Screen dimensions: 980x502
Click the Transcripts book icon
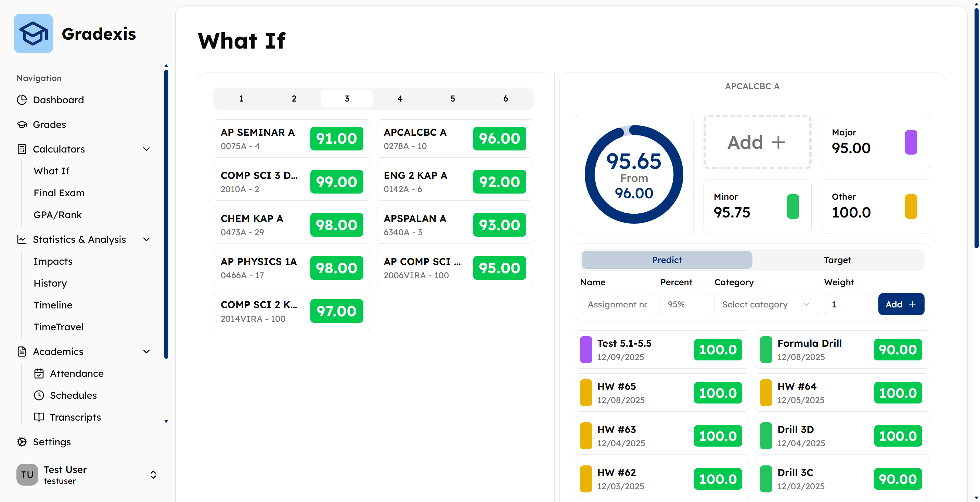39,417
